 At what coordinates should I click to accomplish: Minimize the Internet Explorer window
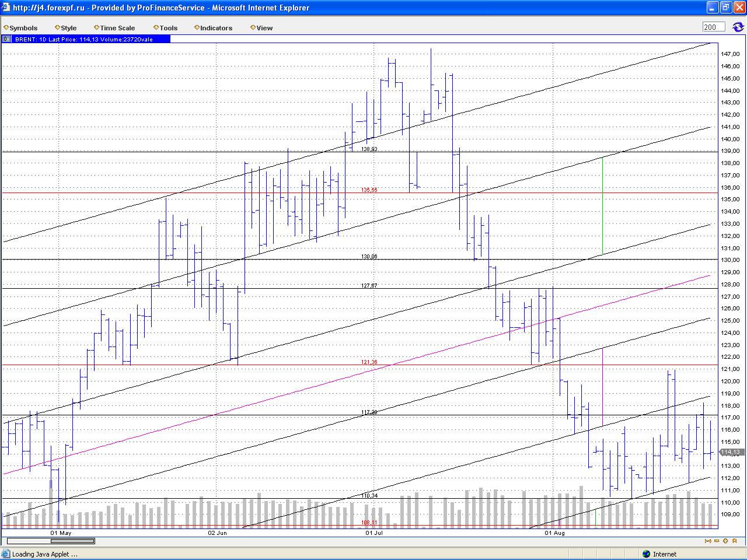point(712,8)
